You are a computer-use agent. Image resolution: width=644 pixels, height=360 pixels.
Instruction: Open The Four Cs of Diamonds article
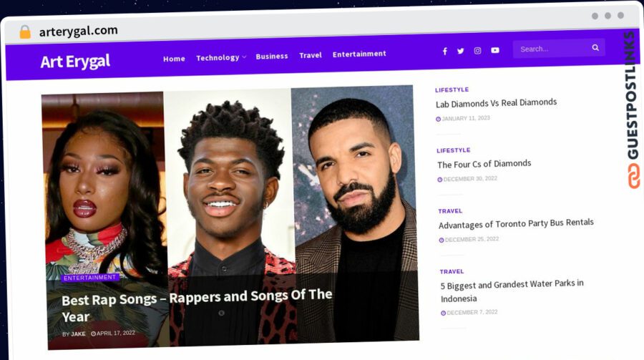[484, 164]
